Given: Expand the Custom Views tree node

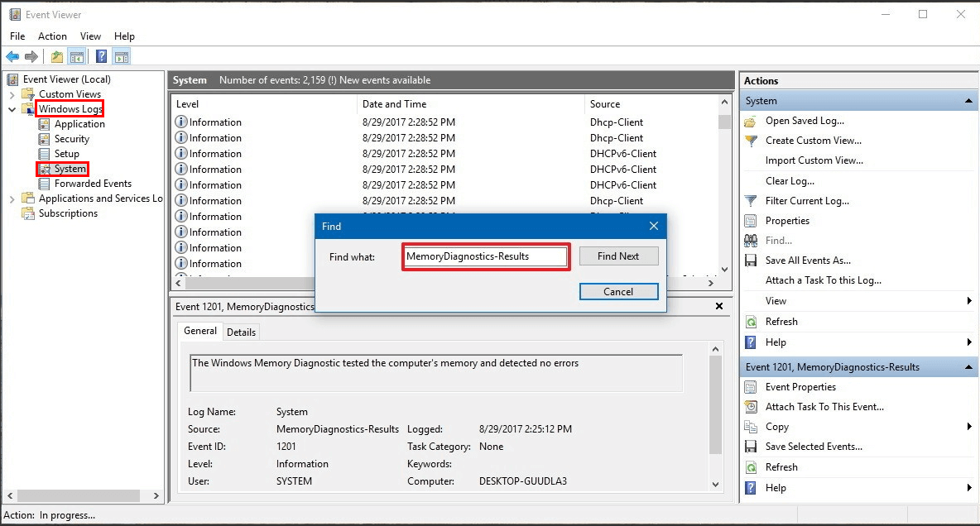Looking at the screenshot, I should 12,94.
